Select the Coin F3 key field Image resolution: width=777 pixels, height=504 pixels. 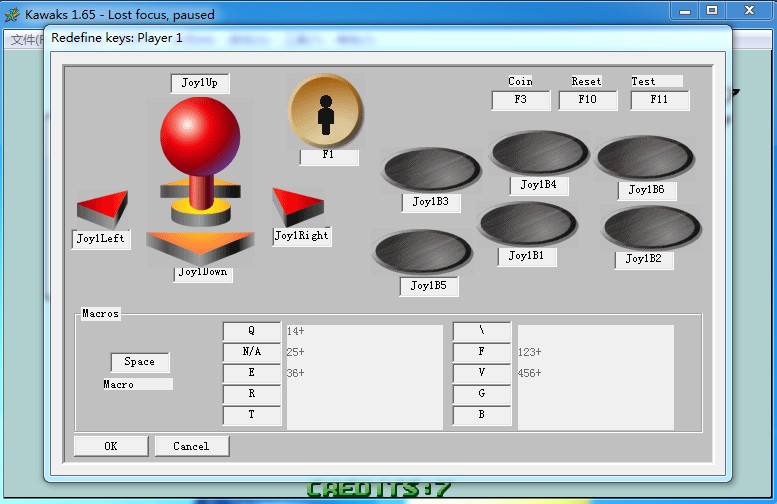[x=520, y=100]
